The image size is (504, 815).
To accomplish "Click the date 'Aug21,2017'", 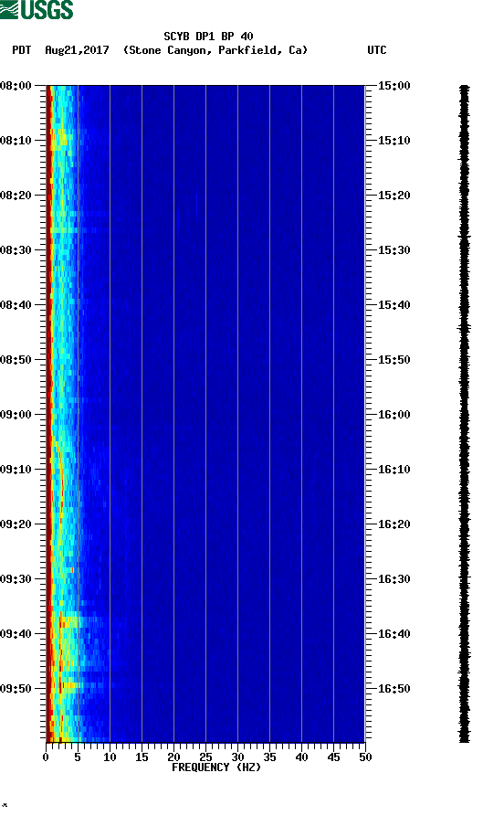I will tap(77, 50).
